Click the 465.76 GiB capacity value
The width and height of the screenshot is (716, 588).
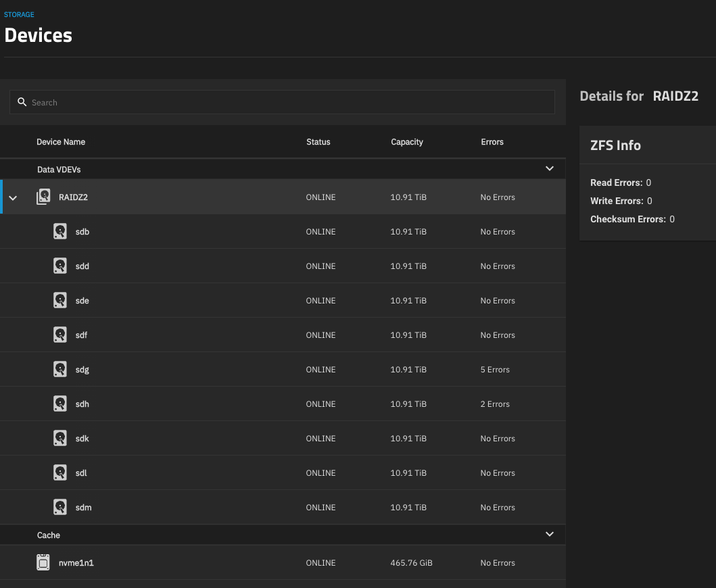click(x=412, y=563)
